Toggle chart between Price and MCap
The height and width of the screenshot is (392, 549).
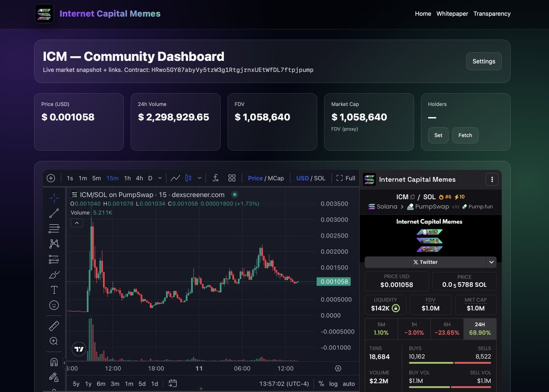[x=266, y=178]
